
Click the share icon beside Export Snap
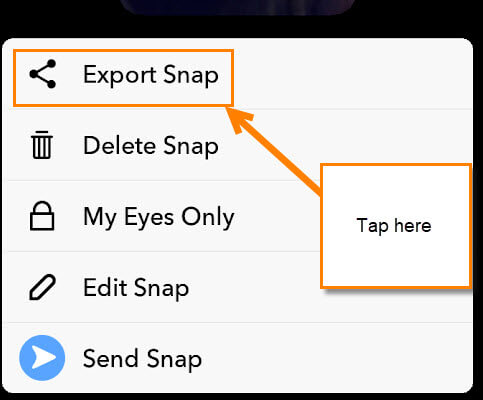pos(42,74)
